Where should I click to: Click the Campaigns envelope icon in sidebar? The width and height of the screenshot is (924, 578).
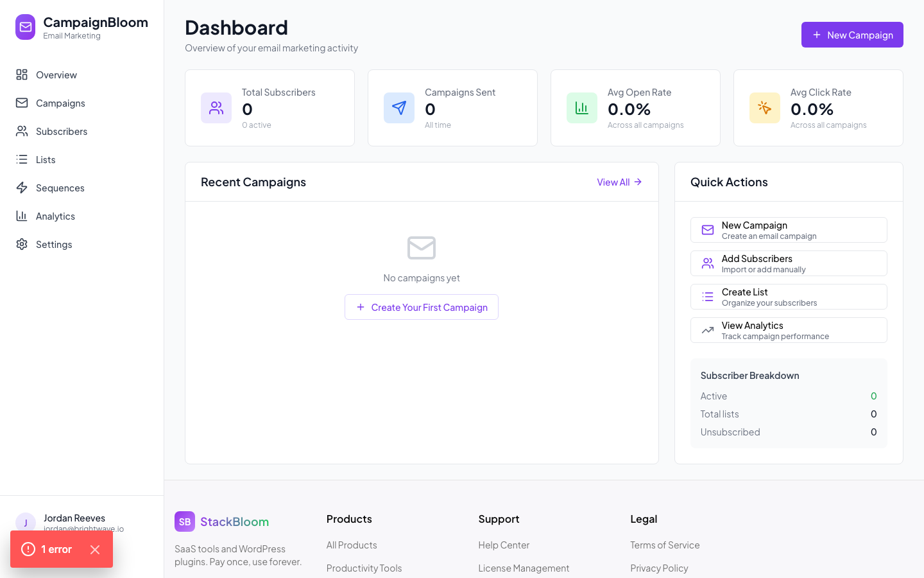coord(21,103)
